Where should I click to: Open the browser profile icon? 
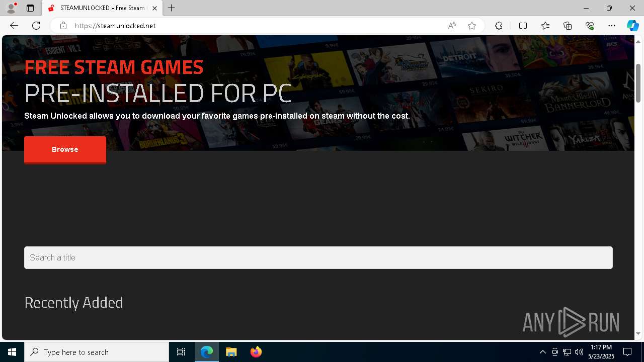tap(11, 8)
